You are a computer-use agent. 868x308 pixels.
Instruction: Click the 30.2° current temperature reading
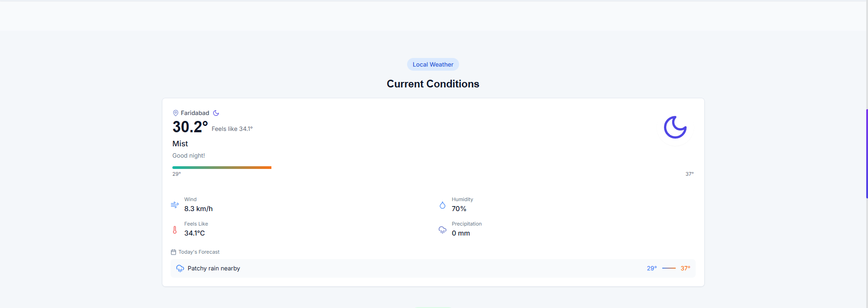[x=190, y=127]
